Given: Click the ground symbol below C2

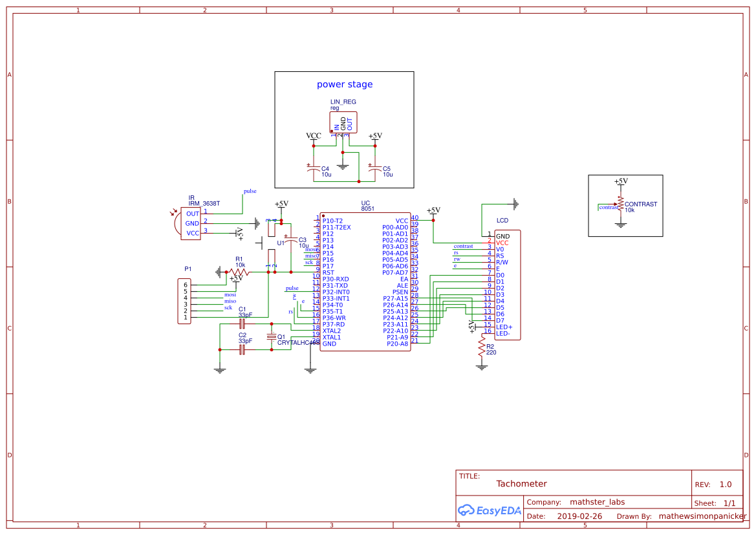Looking at the screenshot, I should tap(220, 369).
